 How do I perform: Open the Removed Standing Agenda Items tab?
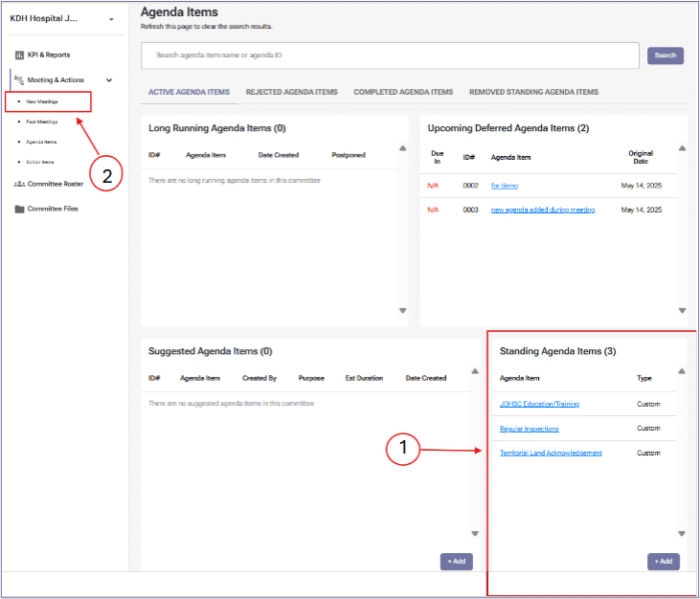tap(533, 93)
